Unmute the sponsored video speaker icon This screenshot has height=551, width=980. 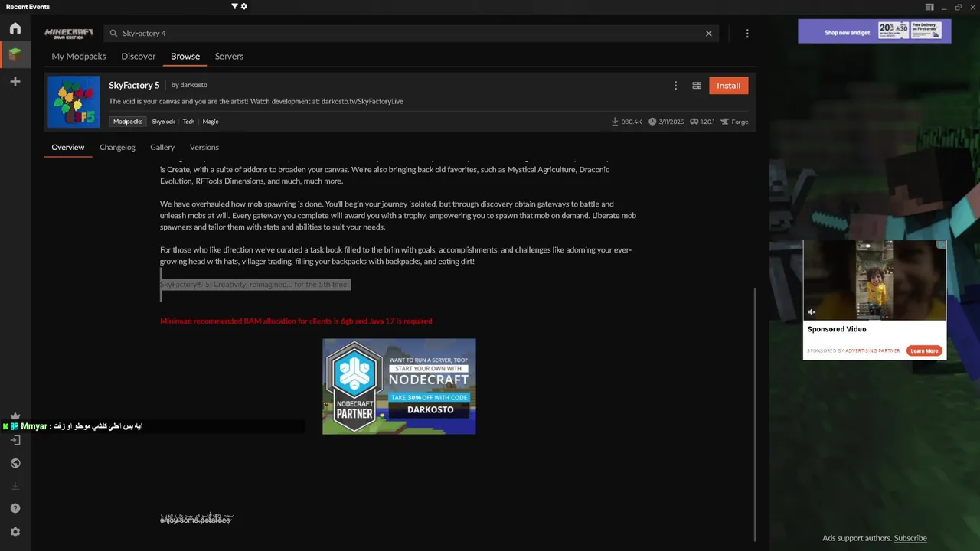812,311
